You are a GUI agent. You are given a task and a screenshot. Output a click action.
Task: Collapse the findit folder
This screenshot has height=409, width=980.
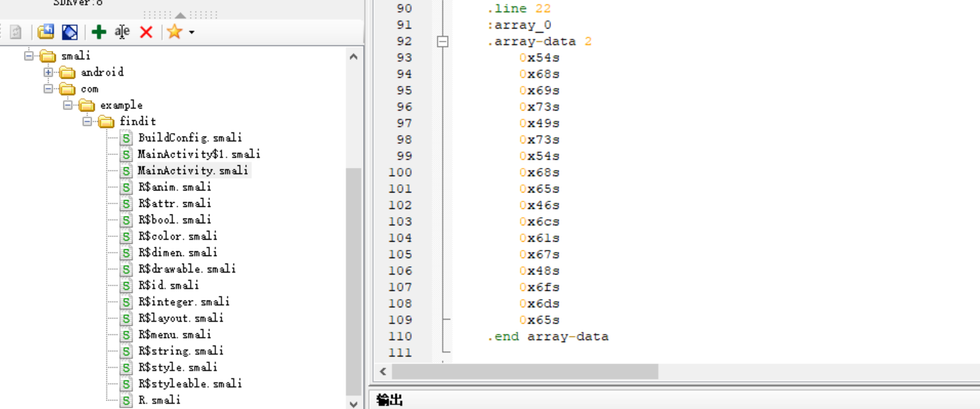pyautogui.click(x=87, y=122)
